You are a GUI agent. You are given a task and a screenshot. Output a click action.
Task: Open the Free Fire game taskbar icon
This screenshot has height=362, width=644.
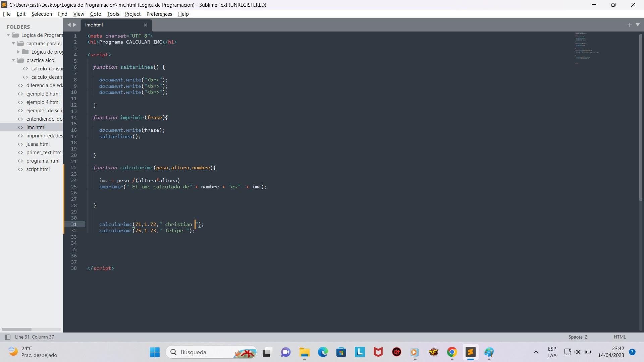coord(434,352)
